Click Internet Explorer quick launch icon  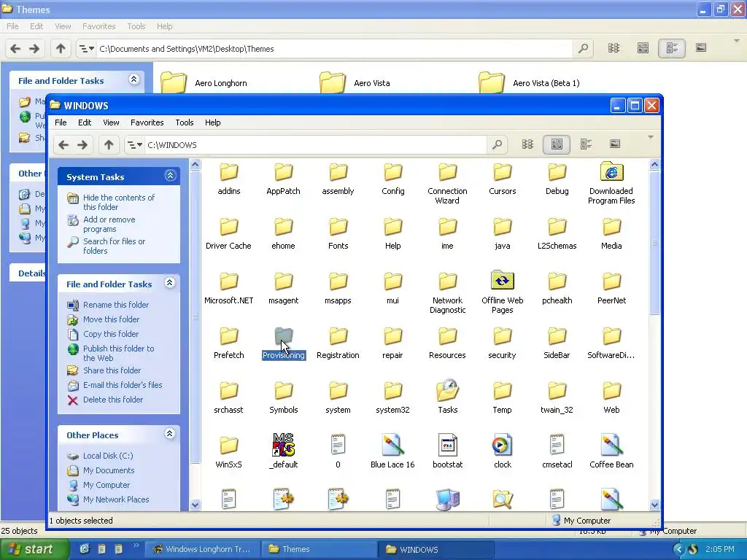pos(85,548)
